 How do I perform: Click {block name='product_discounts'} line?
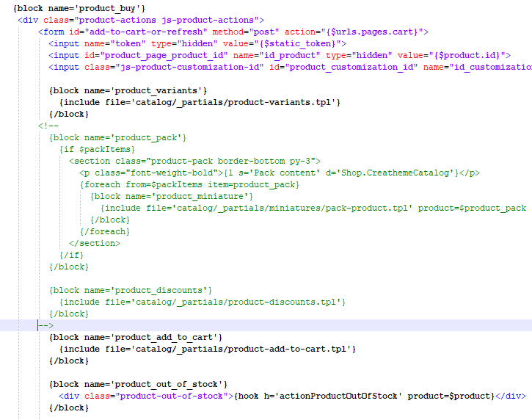(131, 290)
